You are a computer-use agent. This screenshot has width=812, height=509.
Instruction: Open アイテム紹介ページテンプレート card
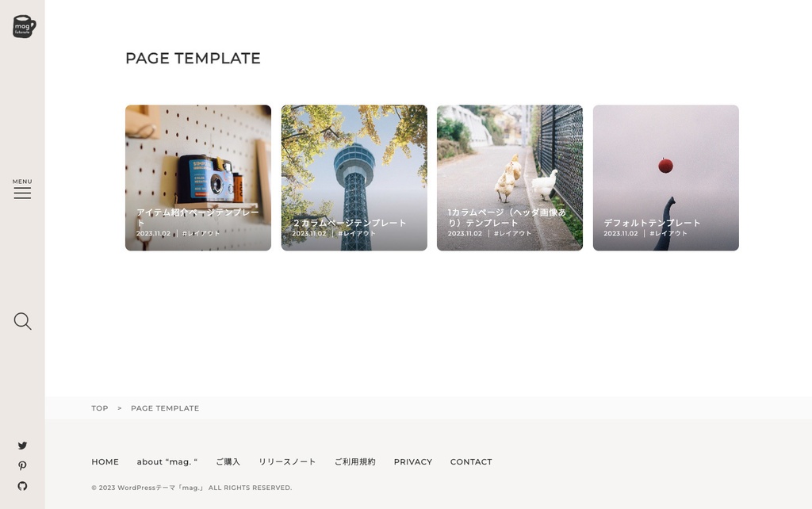pos(198,178)
